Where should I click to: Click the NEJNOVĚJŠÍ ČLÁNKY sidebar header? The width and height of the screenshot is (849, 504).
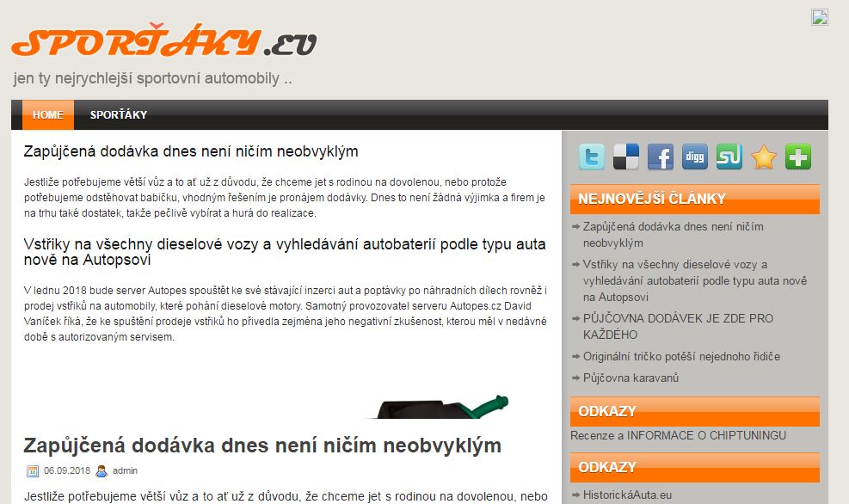click(695, 199)
